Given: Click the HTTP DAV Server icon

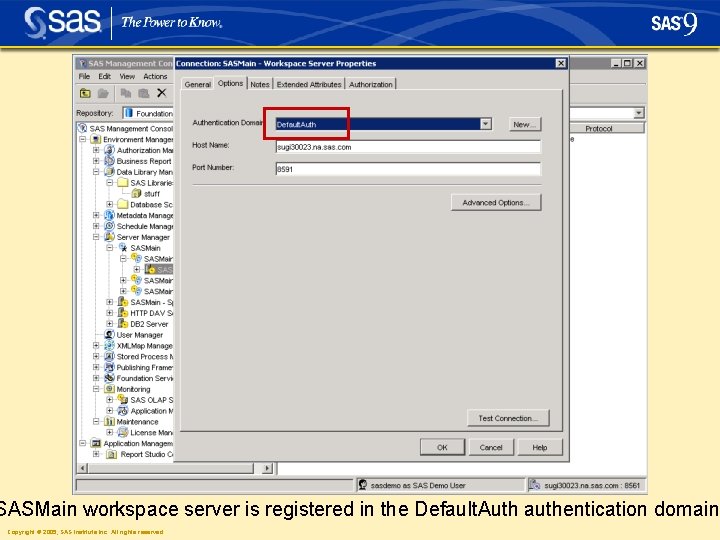Looking at the screenshot, I should 123,313.
